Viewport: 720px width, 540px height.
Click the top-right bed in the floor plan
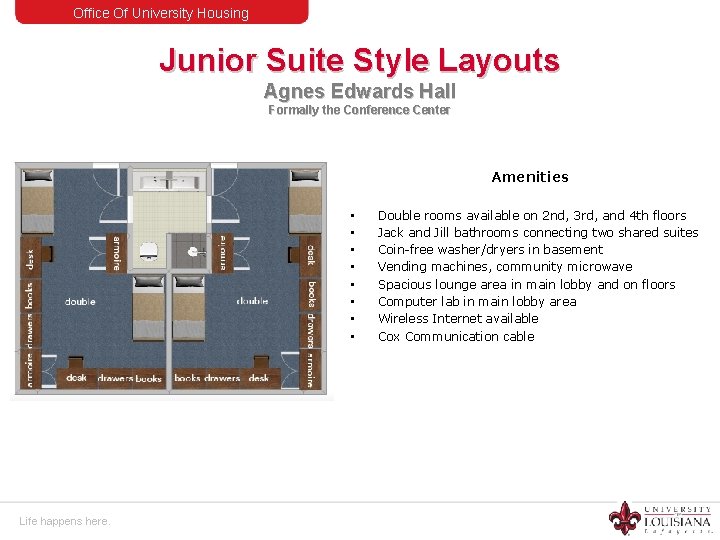(x=305, y=201)
